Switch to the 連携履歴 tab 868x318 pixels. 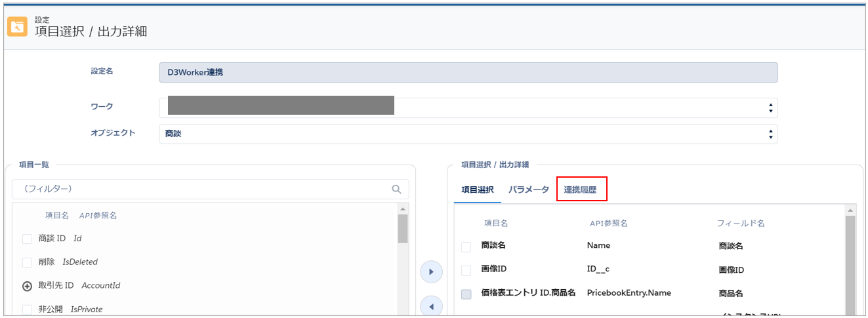point(580,189)
